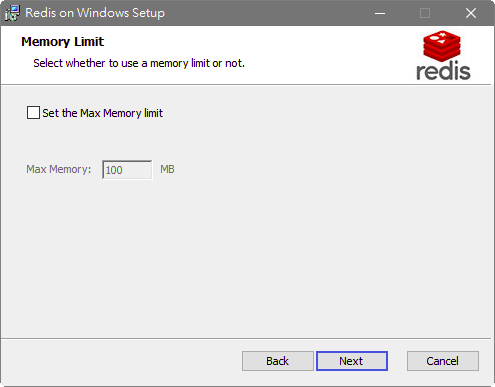
Task: Close the Redis setup window with X
Action: pyautogui.click(x=471, y=13)
